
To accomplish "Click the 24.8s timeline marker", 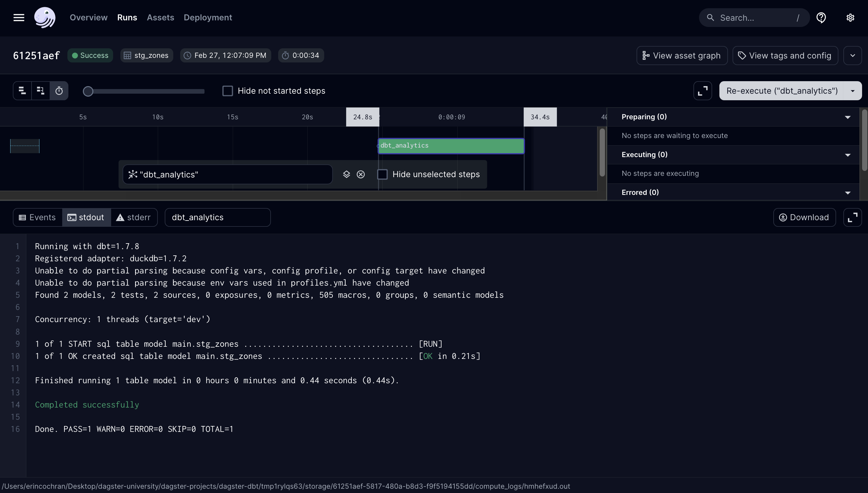I will click(362, 117).
